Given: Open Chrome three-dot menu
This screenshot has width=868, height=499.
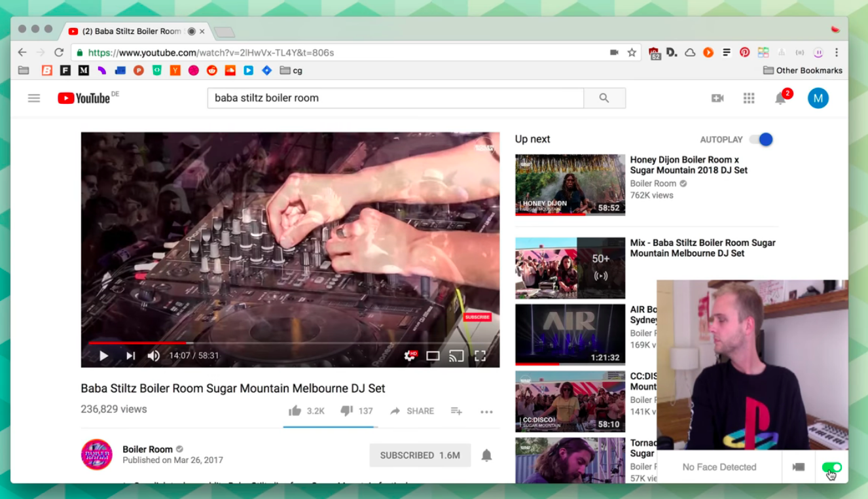Looking at the screenshot, I should click(836, 52).
